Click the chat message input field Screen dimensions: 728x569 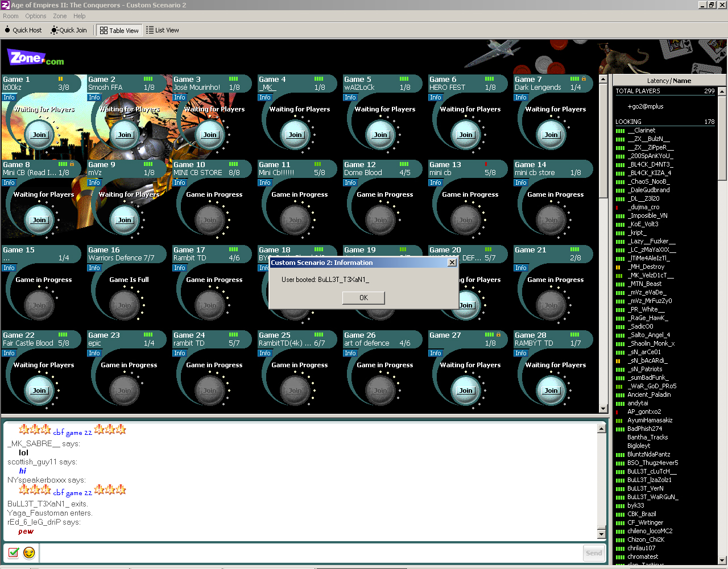(x=310, y=553)
